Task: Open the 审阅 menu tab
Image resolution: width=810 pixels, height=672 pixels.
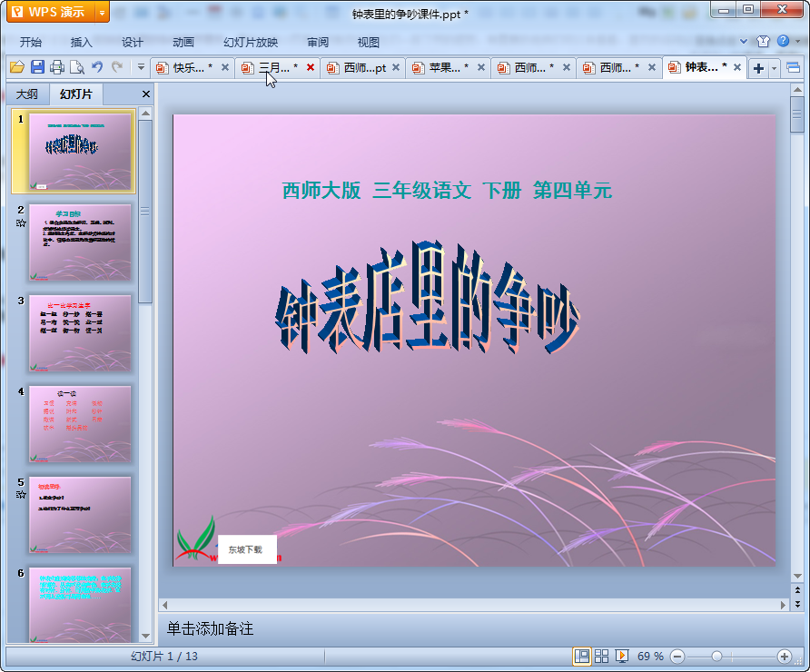Action: (x=318, y=43)
